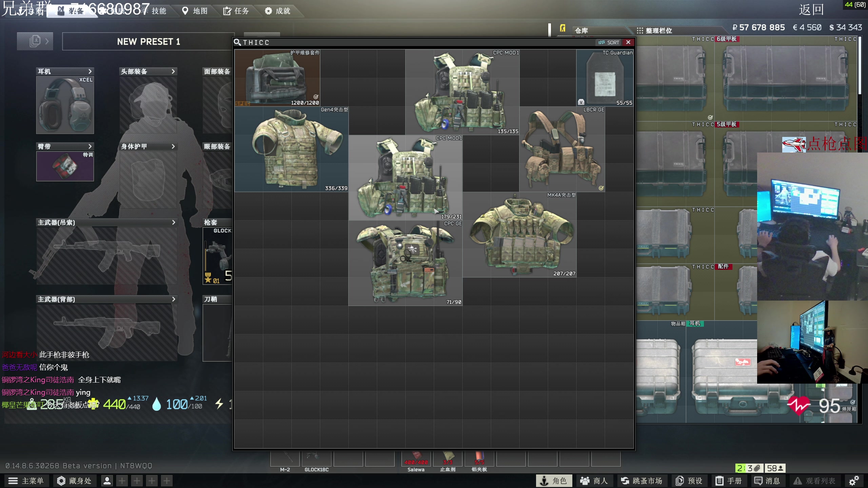
Task: Select the CPC MOD.1 with 179/231 durability
Action: tap(406, 178)
